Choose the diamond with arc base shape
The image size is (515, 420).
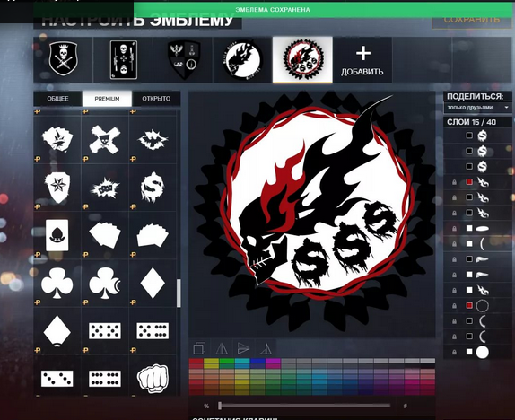coord(57,331)
